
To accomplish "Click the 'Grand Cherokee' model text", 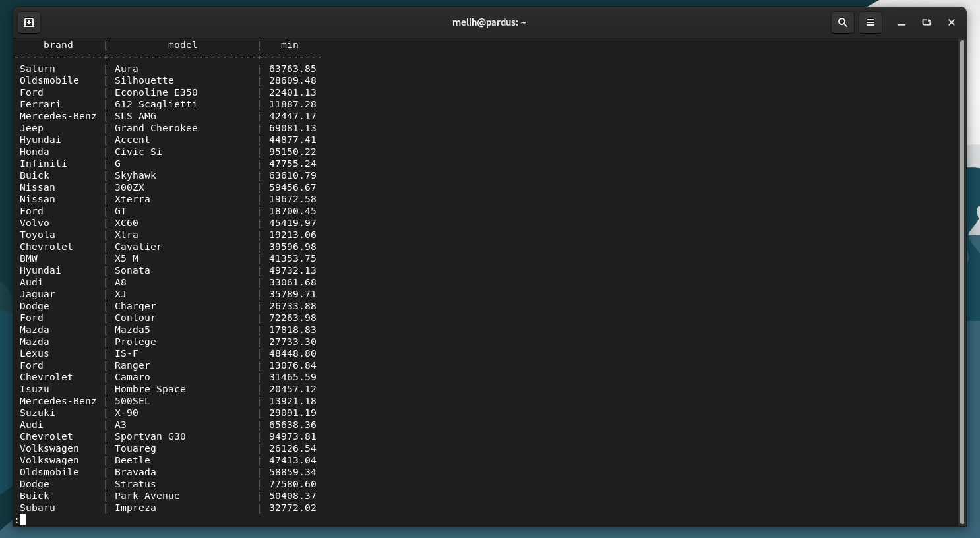I will [x=156, y=128].
